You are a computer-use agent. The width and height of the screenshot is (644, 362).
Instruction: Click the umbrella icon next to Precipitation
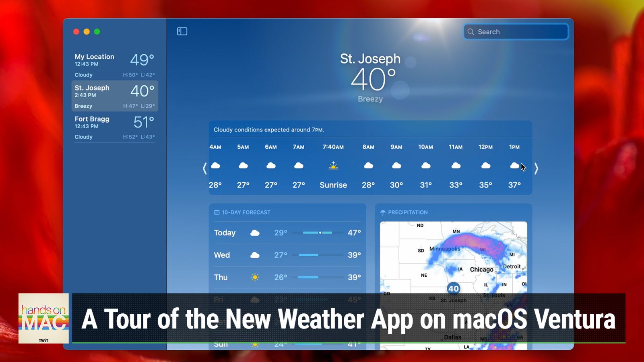pos(383,212)
